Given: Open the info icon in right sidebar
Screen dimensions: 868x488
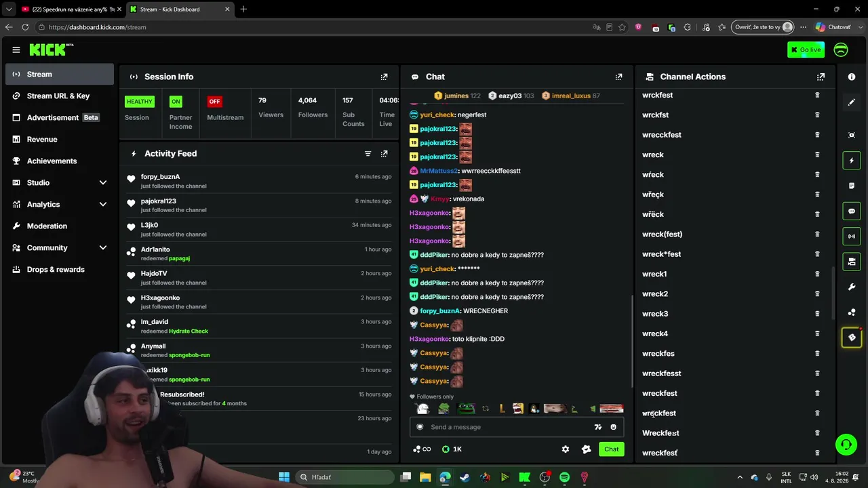Looking at the screenshot, I should [x=852, y=77].
